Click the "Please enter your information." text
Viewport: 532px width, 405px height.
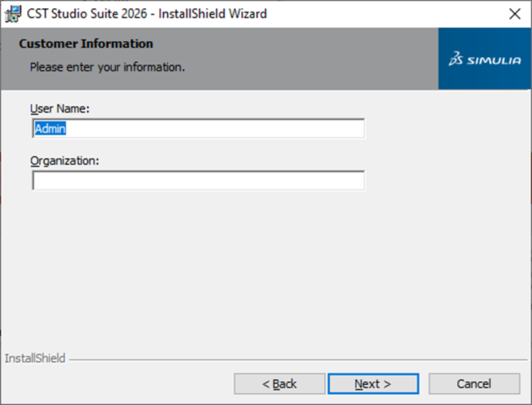[x=107, y=68]
